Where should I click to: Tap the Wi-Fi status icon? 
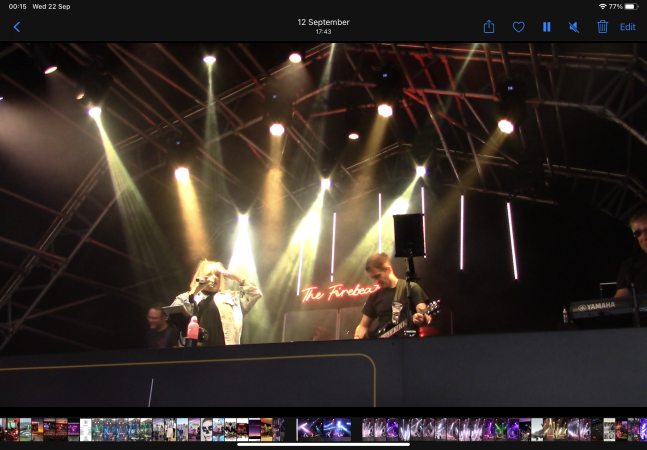point(602,7)
